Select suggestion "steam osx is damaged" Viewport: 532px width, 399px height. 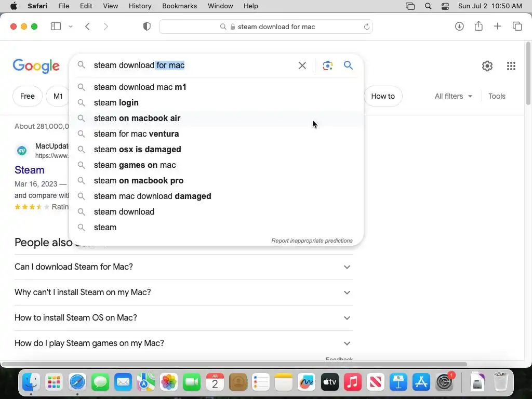click(x=216, y=150)
